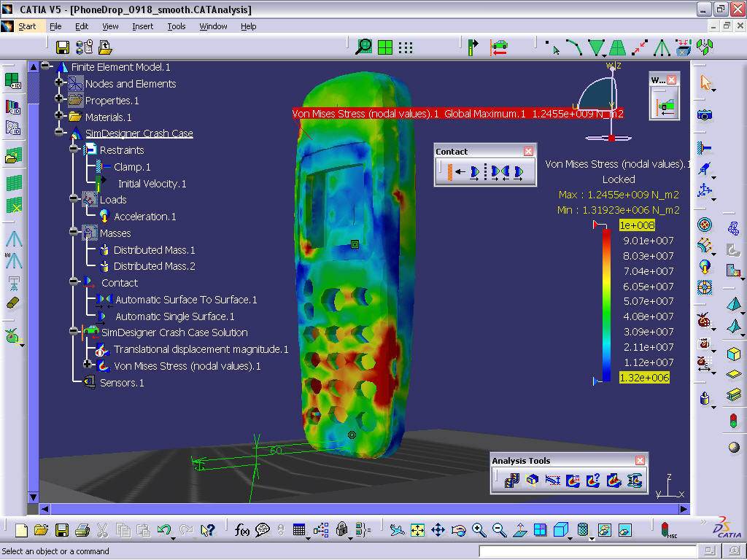Click the Zoom In magnifier icon
747x560 pixels.
(x=479, y=530)
